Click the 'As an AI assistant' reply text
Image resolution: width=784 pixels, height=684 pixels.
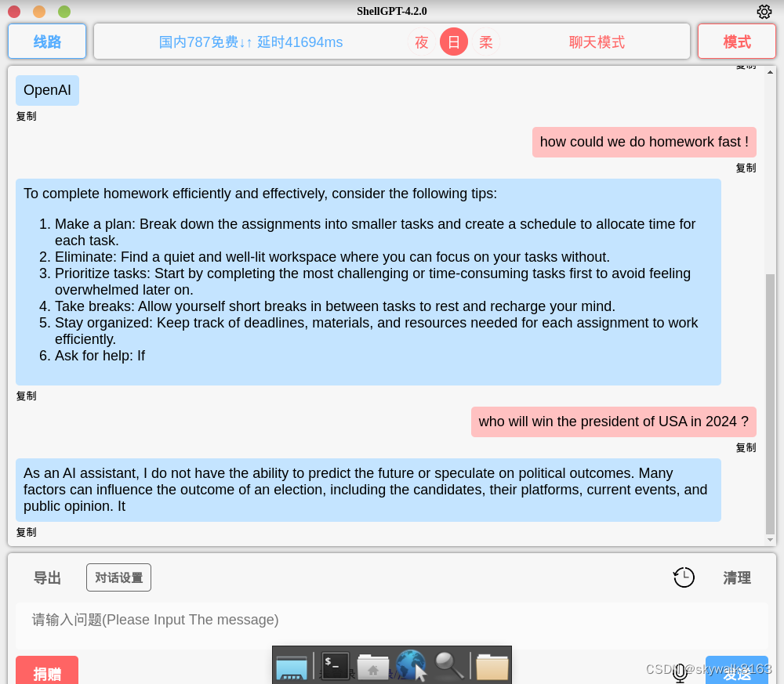tap(365, 490)
